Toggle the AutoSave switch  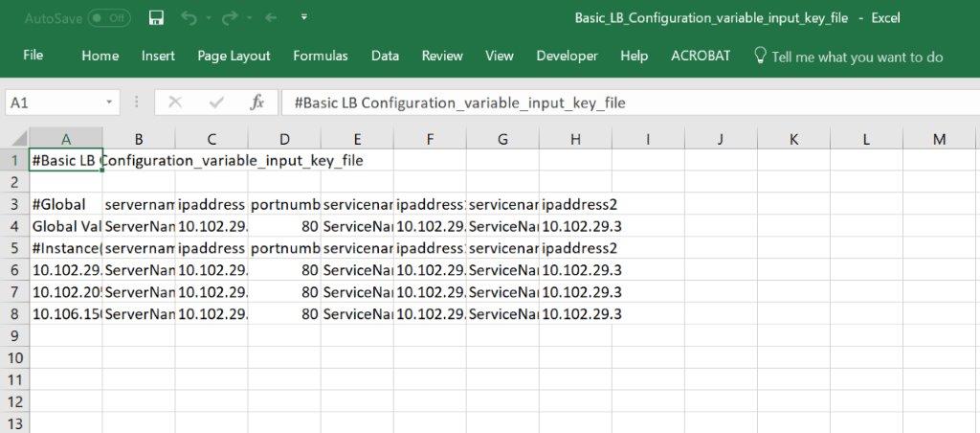tap(109, 18)
